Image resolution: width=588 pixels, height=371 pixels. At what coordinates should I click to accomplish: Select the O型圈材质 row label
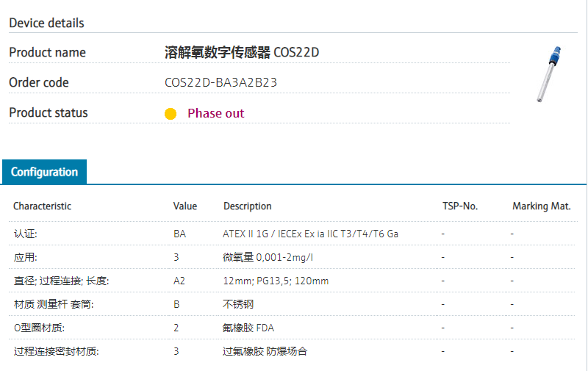pos(39,328)
